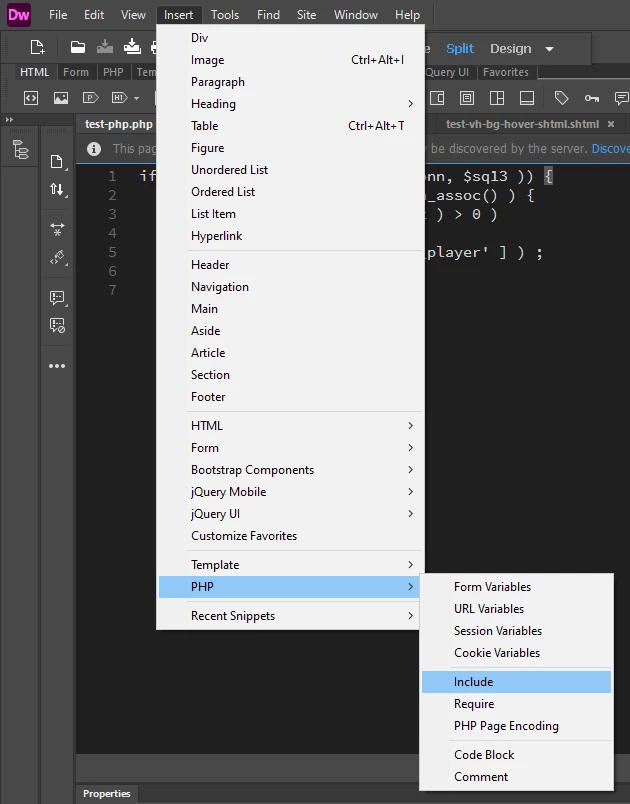Insert a Paragraph using the P tag icon
630x804 pixels.
(x=91, y=97)
